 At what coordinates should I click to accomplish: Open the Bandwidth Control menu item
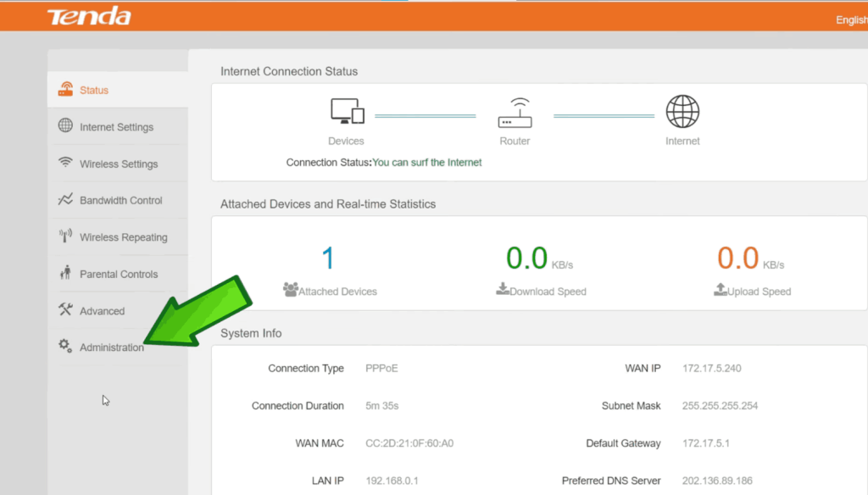click(x=120, y=201)
